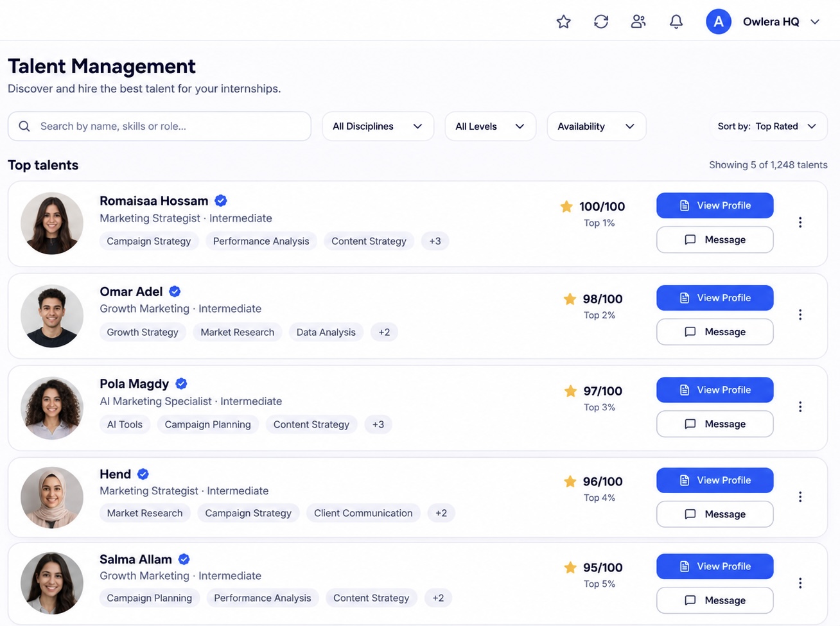Open more options for Omar Adel
The width and height of the screenshot is (840, 626).
click(800, 315)
